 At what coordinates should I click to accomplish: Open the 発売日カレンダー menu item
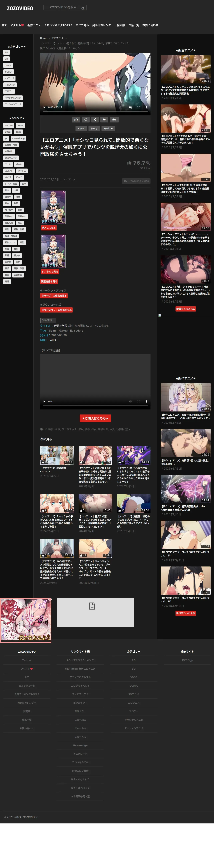(103, 25)
